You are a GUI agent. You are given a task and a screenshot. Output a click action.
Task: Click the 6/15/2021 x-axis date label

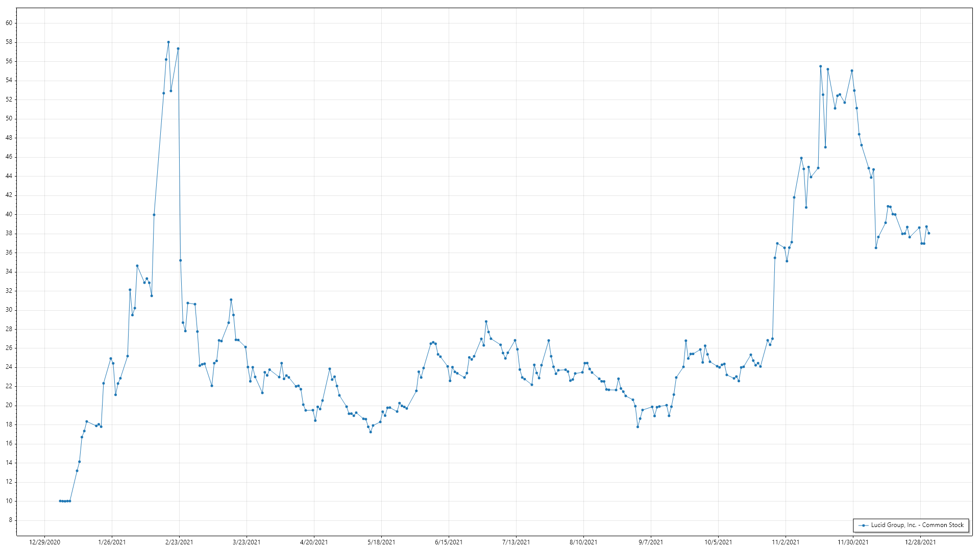[x=449, y=542]
